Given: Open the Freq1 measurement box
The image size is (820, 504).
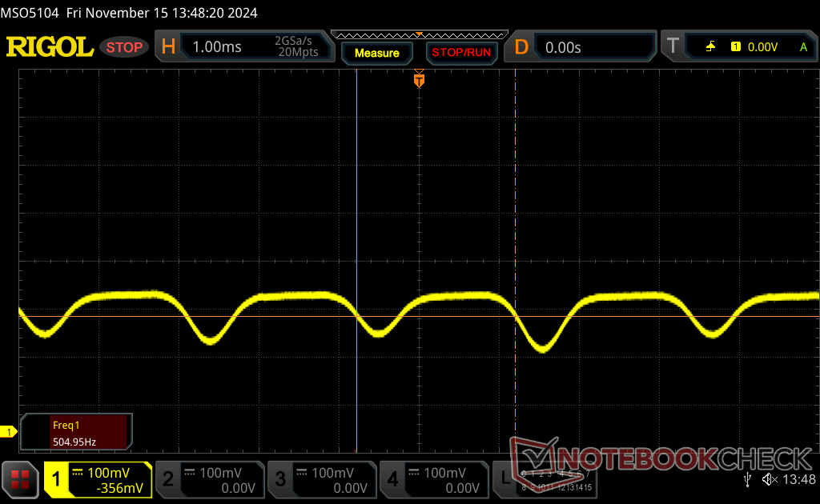Looking at the screenshot, I should click(x=76, y=433).
